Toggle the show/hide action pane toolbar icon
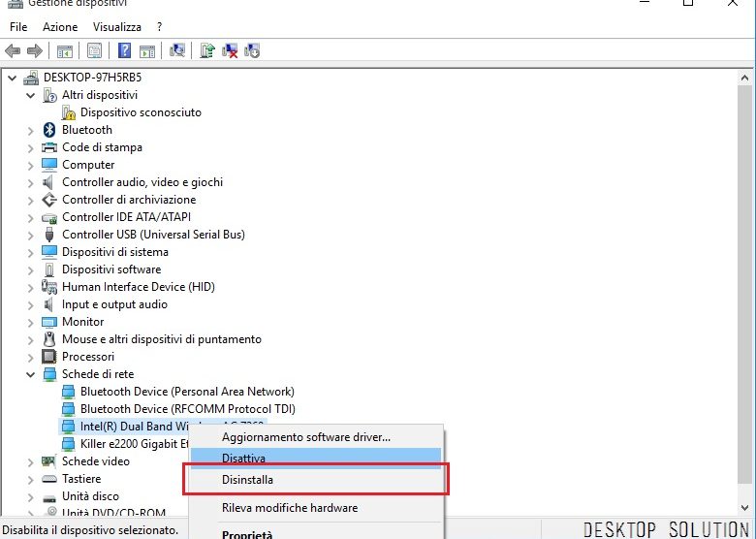The image size is (756, 539). (x=147, y=51)
